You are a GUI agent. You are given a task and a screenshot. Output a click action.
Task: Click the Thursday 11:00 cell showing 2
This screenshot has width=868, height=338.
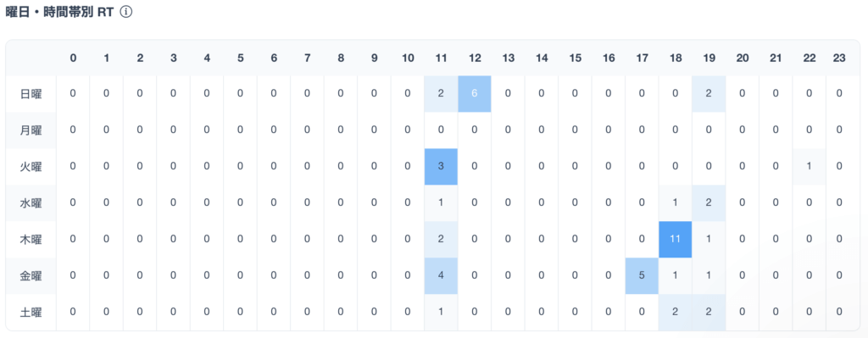point(441,239)
